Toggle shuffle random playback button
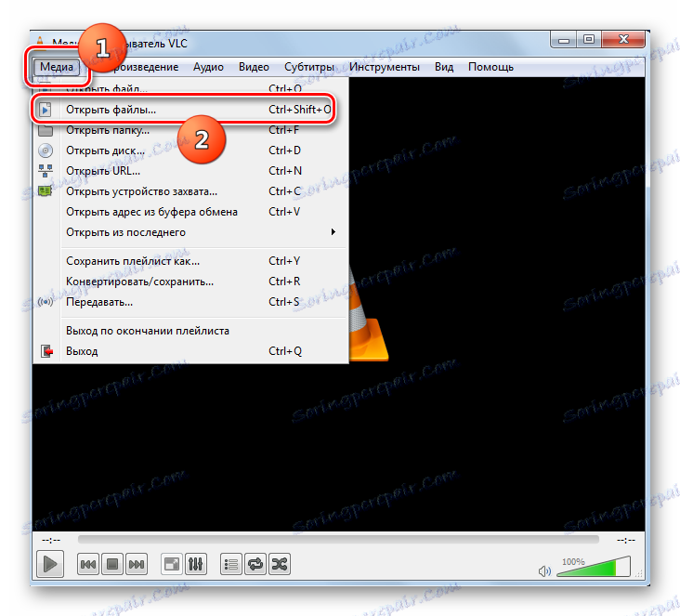 (x=280, y=564)
